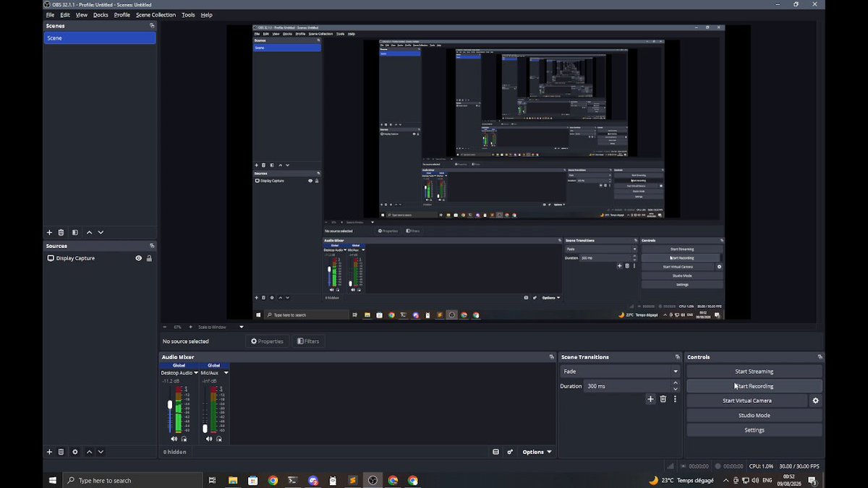Toggle monitoring headphones for Desktop Audio
Viewport: 868px width, 488px height.
tap(184, 439)
